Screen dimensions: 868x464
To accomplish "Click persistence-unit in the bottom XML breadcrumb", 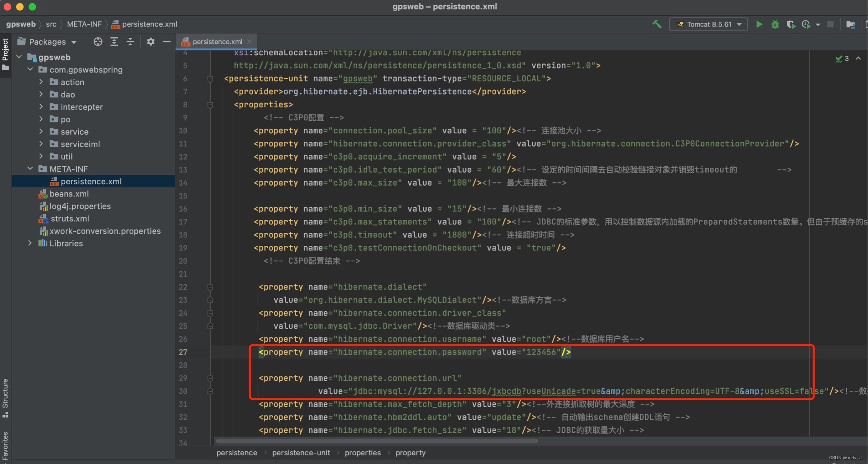I will pos(301,453).
